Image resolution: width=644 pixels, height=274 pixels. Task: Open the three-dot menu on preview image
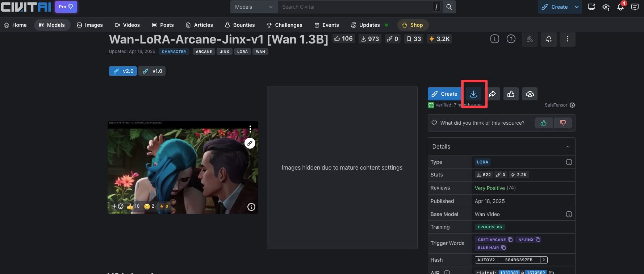pyautogui.click(x=250, y=129)
